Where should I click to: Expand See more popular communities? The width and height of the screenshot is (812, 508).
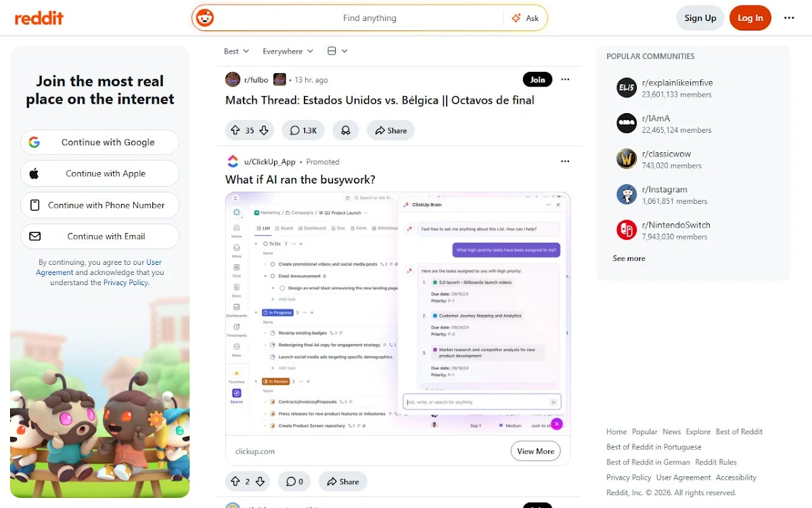[x=629, y=258]
